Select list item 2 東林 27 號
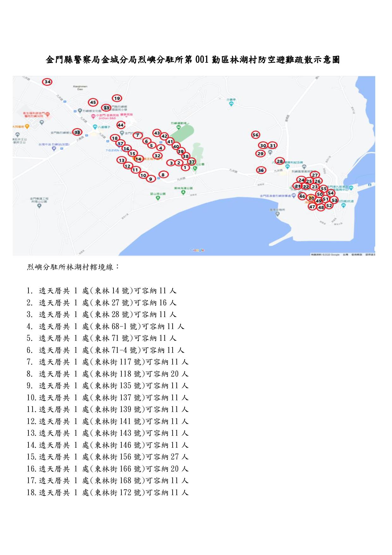 [101, 302]
